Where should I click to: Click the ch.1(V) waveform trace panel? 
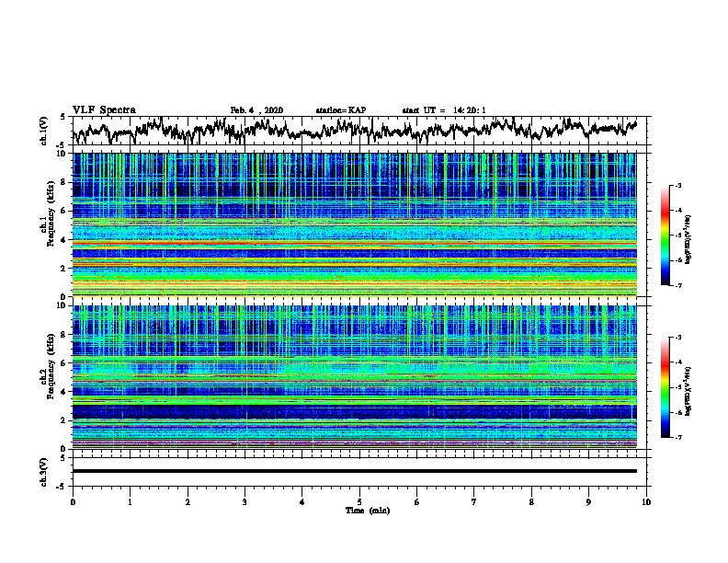click(x=359, y=131)
